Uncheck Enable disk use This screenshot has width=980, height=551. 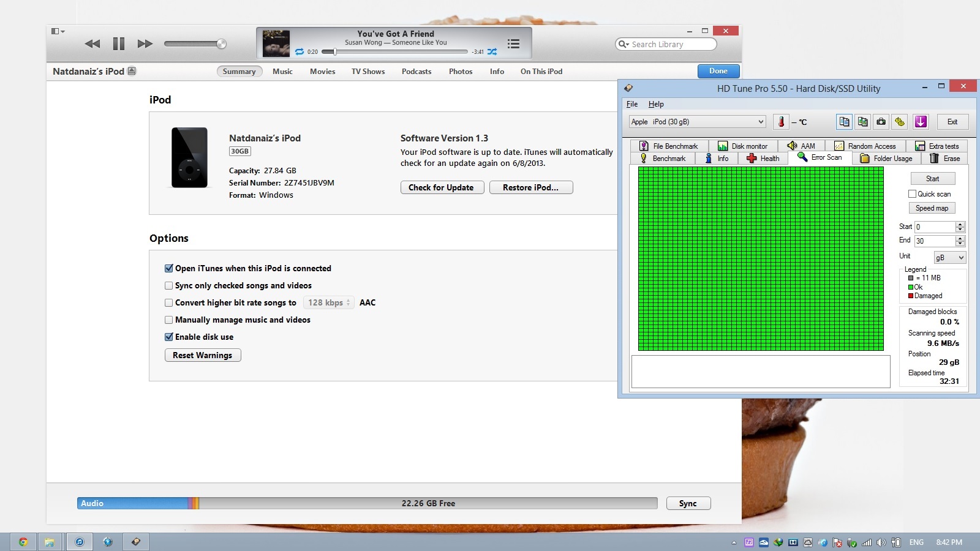tap(169, 337)
